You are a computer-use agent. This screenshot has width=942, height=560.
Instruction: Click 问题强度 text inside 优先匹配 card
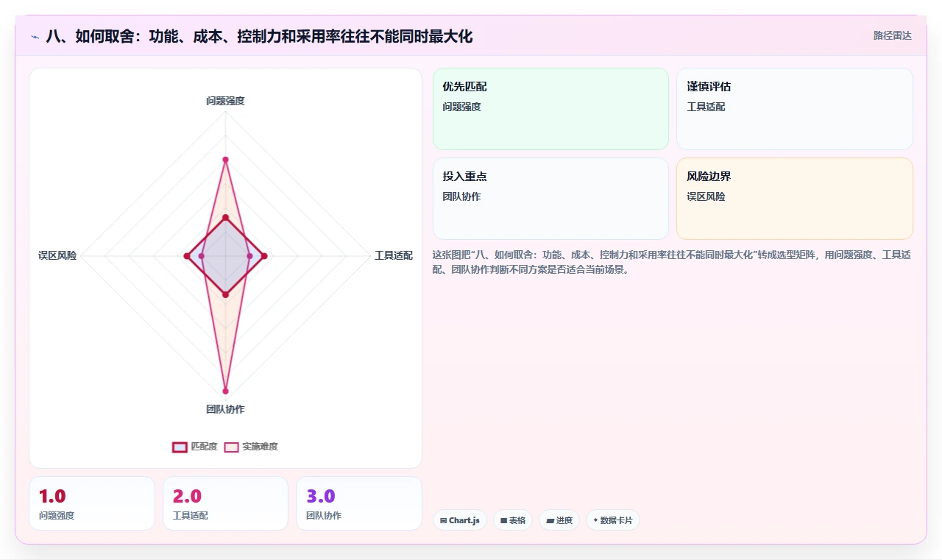(461, 107)
